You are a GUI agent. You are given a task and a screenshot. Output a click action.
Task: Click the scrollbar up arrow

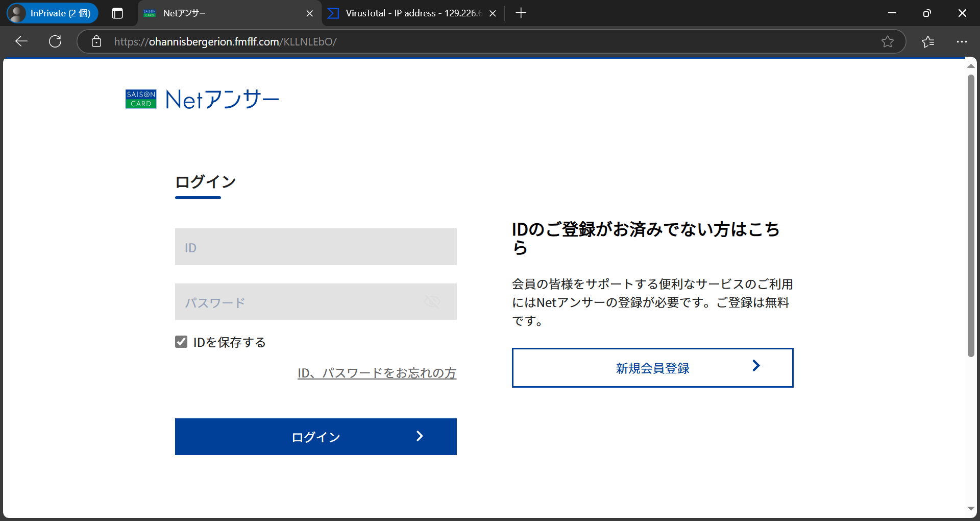971,66
